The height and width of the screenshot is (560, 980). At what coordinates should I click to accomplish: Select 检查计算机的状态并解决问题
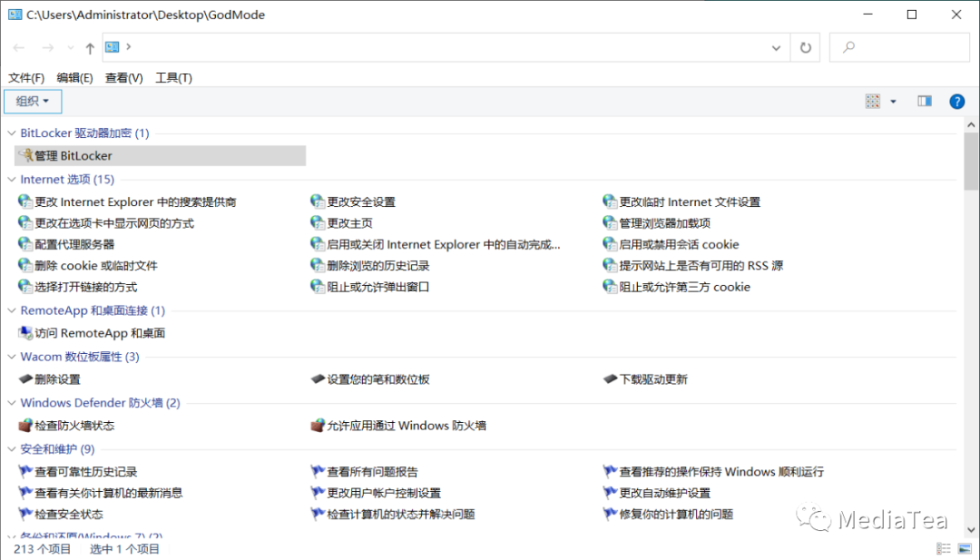[x=401, y=514]
